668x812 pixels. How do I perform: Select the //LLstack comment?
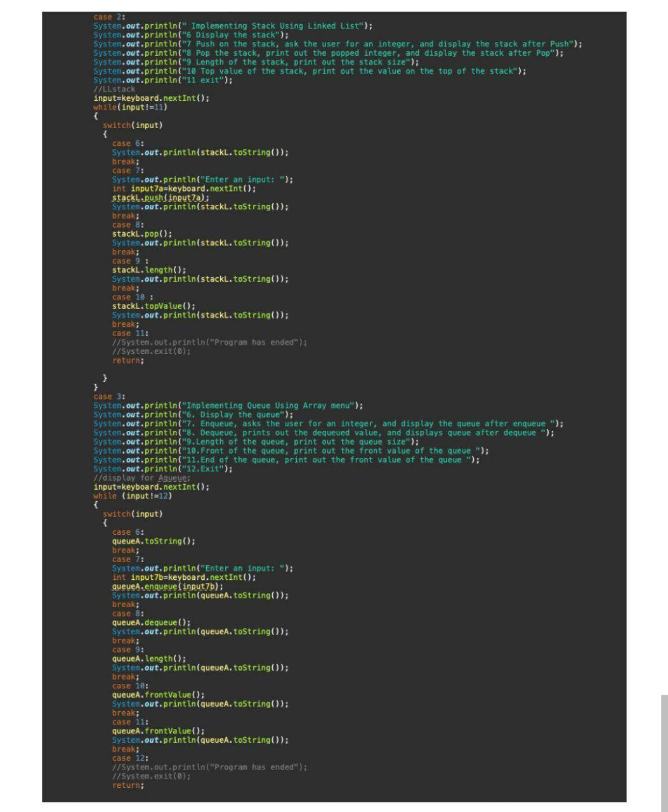pos(114,89)
